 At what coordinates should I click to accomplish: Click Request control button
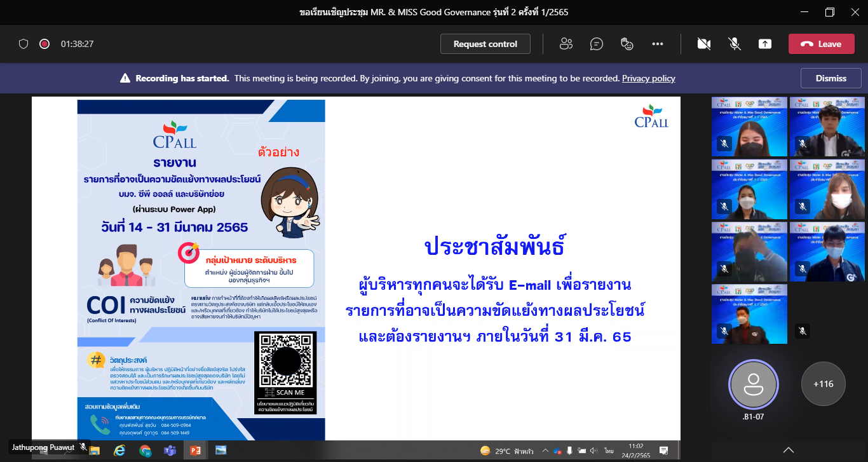[x=485, y=44]
